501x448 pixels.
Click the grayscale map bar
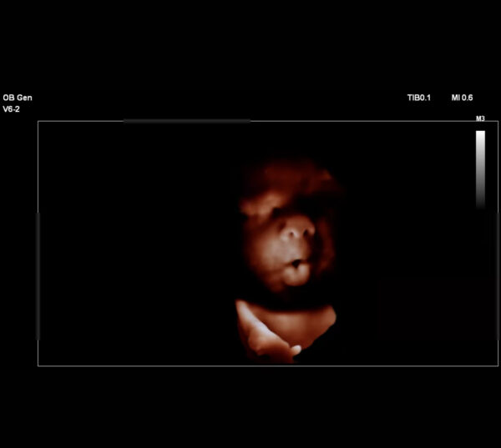click(480, 169)
